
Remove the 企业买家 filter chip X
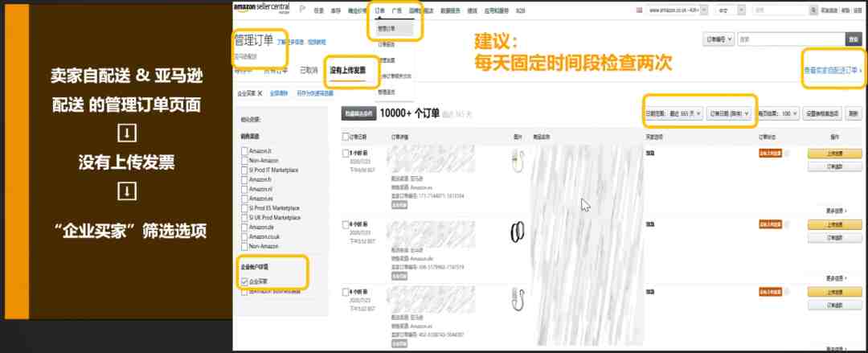[x=260, y=93]
